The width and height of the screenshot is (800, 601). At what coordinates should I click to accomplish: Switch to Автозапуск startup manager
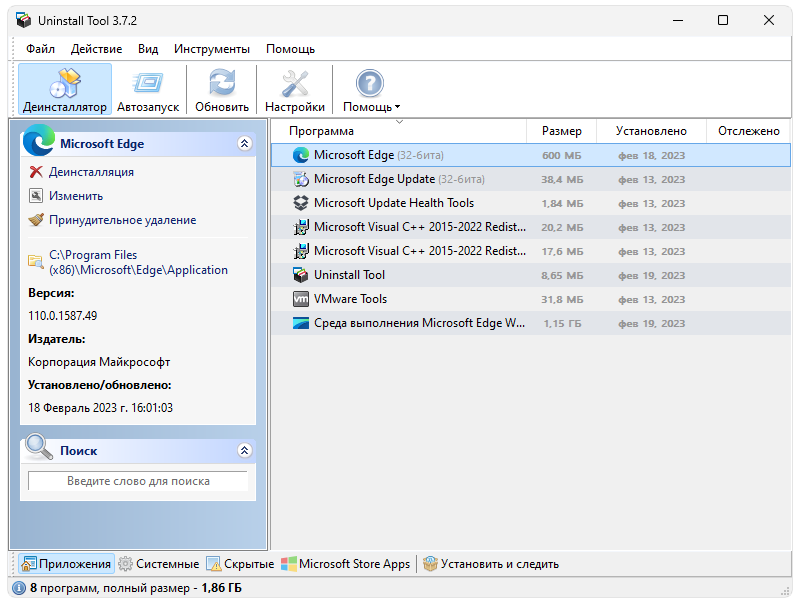(x=149, y=89)
